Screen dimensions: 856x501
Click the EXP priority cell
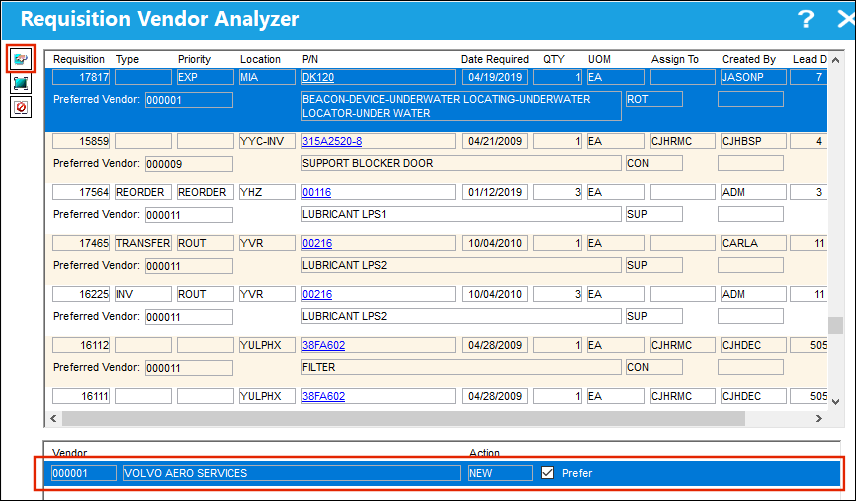coord(205,77)
